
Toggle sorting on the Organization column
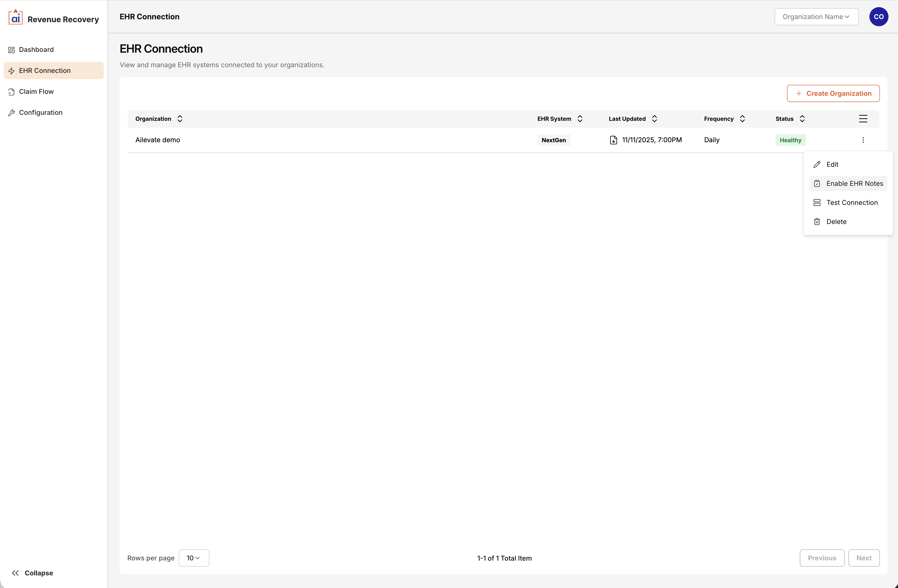click(x=180, y=118)
